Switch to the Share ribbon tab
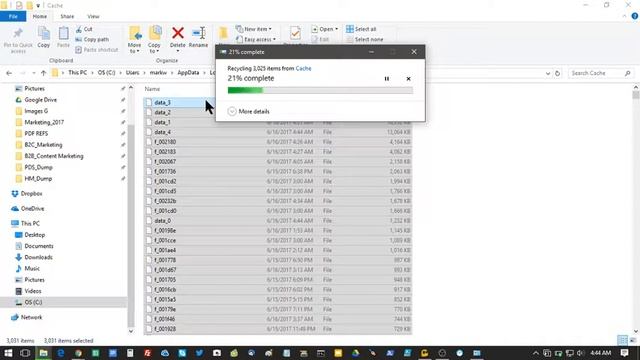Viewport: 640px width, 360px height. click(x=67, y=16)
